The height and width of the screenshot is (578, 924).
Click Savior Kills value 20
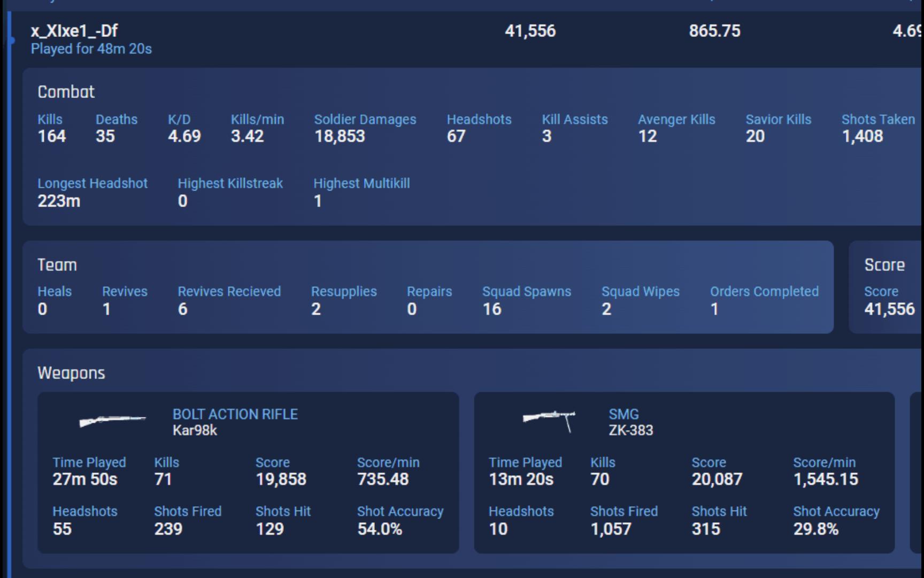[756, 136]
